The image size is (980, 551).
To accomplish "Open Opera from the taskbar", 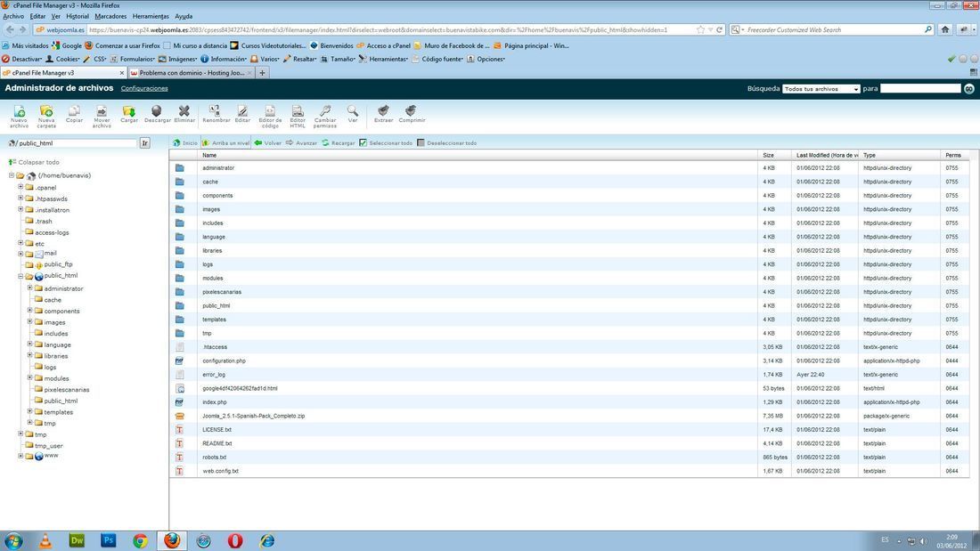I will click(x=235, y=540).
